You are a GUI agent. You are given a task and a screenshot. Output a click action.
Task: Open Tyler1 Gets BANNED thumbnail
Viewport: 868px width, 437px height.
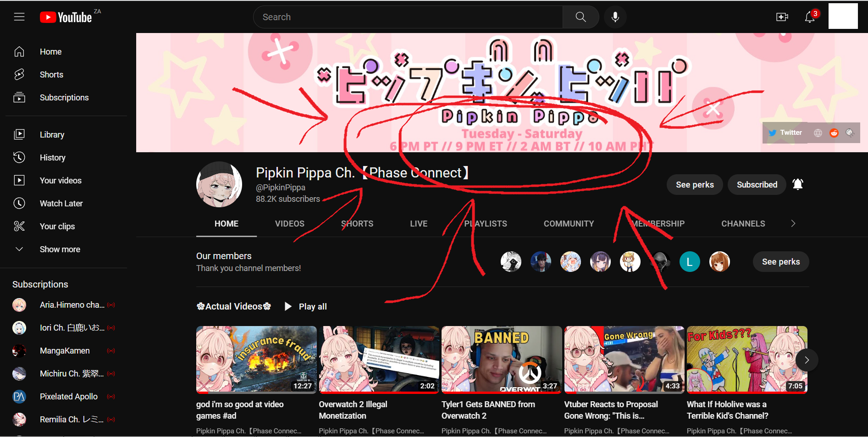coord(502,360)
